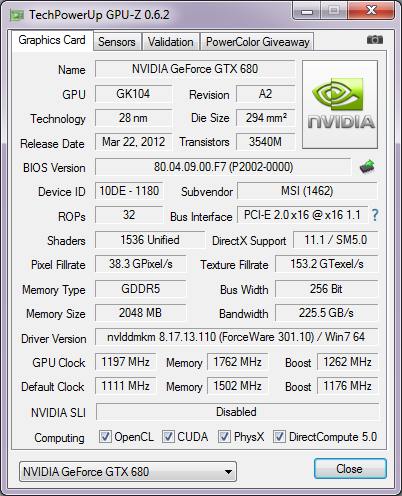Open the PowerColor Giveaway tab

click(257, 42)
